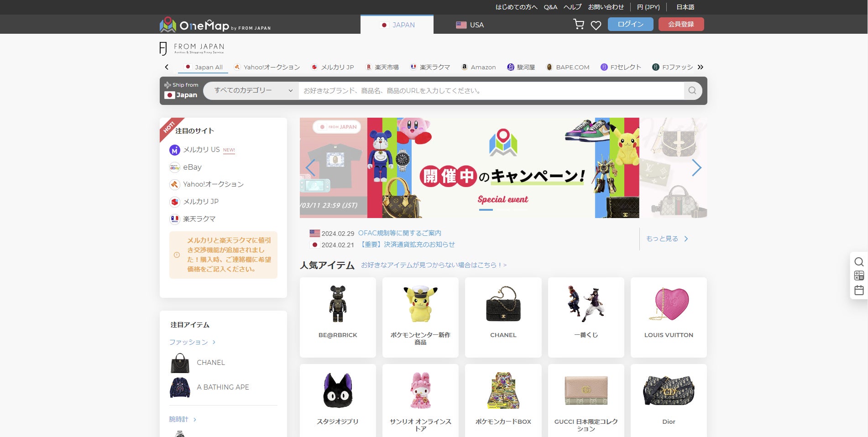868x437 pixels.
Task: Click the FROM JAPAN logo
Action: [192, 48]
